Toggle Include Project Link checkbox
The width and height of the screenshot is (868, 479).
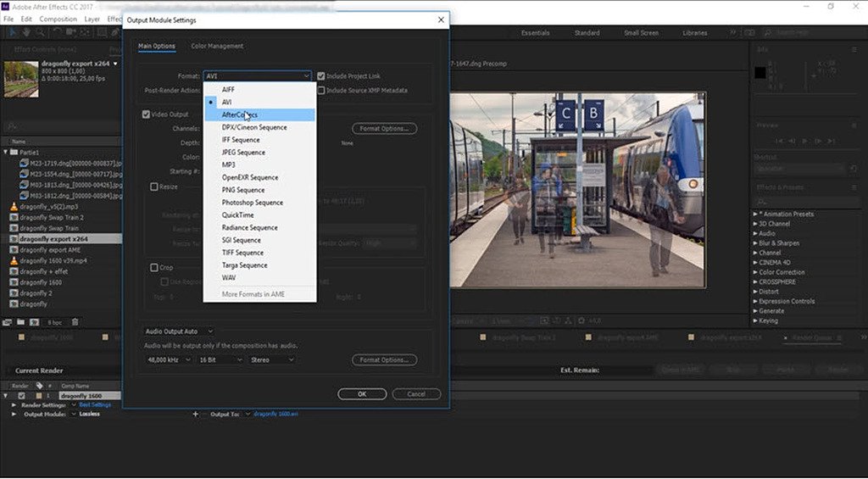point(321,75)
